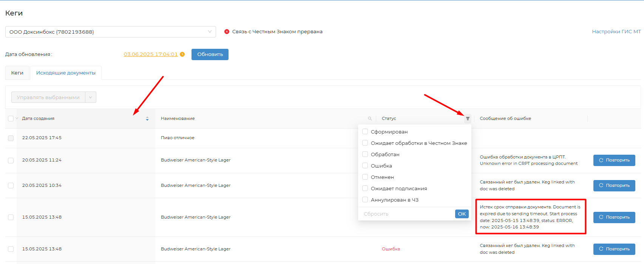Check the Аннулирован в ЧЗ filter option
The width and height of the screenshot is (644, 264).
point(365,200)
